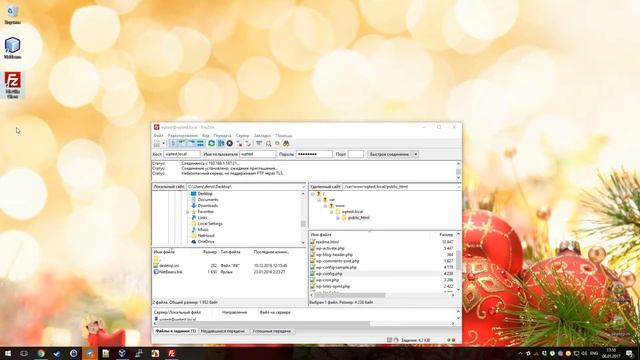640x360 pixels.
Task: Switch to Файлы в задании tab
Action: 176,331
